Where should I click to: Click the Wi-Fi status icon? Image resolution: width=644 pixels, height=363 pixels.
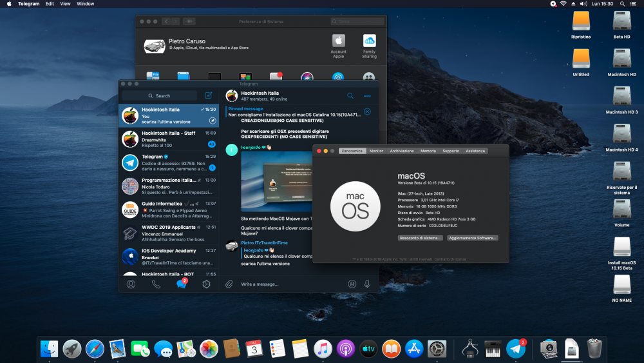coord(563,4)
